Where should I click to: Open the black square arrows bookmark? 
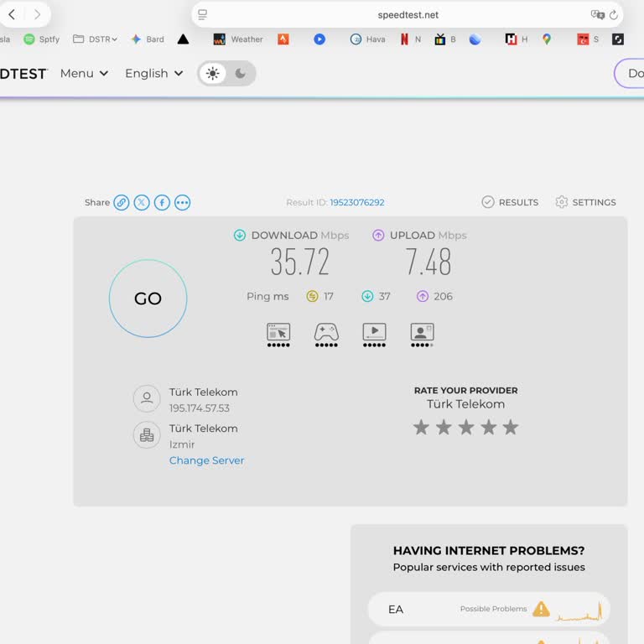click(x=618, y=39)
